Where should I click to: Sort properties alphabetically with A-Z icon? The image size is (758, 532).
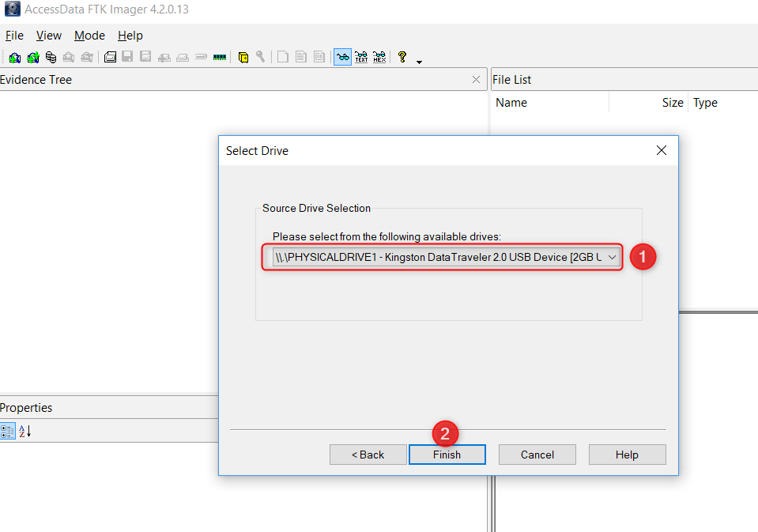coord(25,431)
